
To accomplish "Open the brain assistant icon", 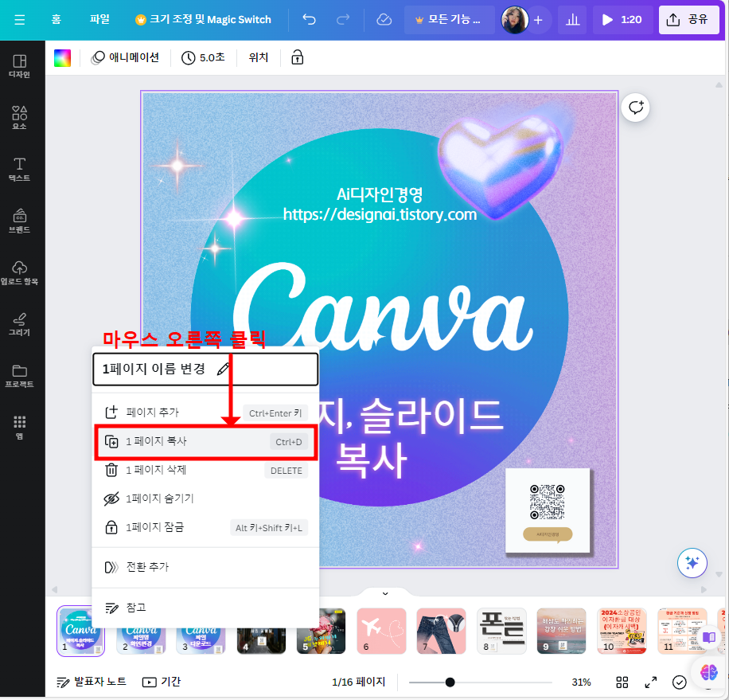I will pos(709,671).
